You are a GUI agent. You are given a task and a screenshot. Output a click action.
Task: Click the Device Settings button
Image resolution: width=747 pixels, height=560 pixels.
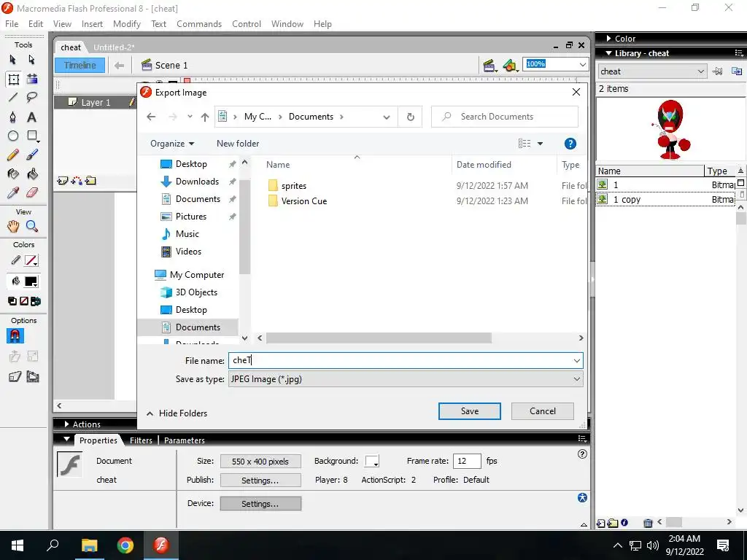[x=260, y=503]
